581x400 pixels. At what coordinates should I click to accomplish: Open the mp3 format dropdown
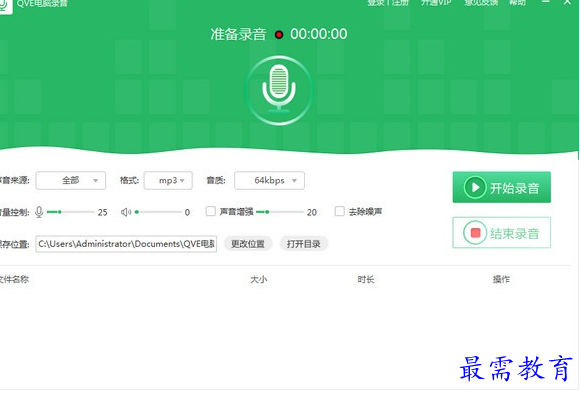pos(168,181)
